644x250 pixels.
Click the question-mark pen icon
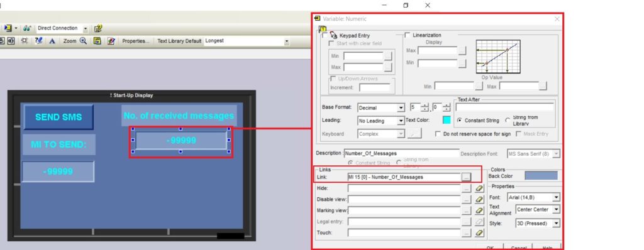coord(38,41)
